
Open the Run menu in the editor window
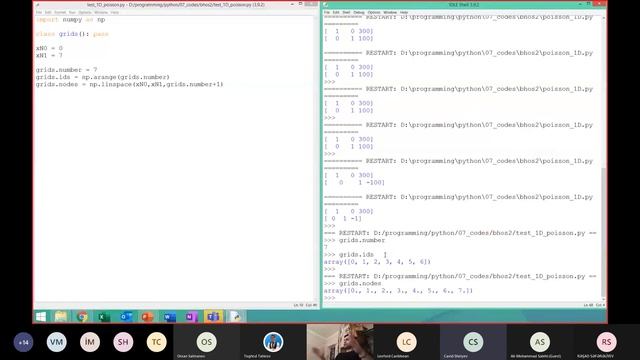pyautogui.click(x=72, y=13)
